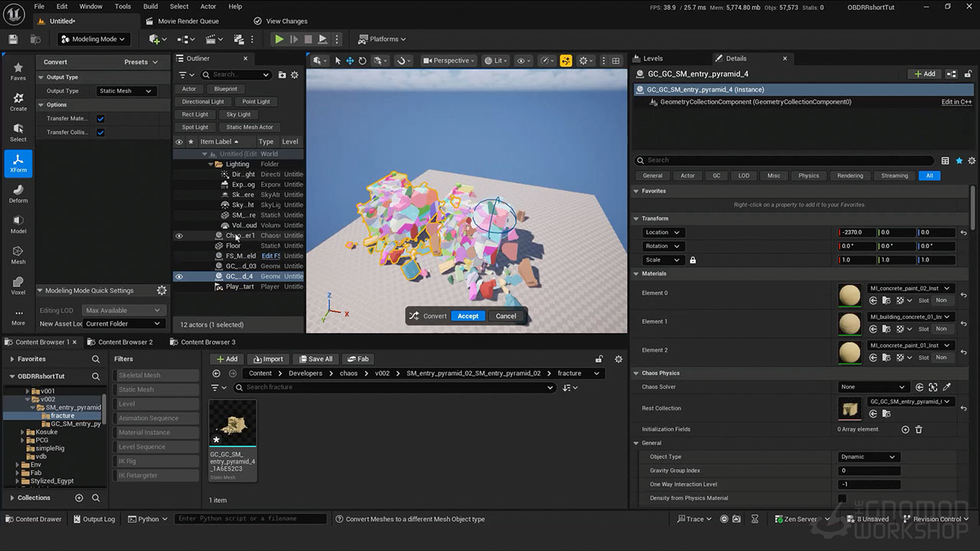Toggle the Transfer Materials checkbox
The image size is (980, 551).
click(100, 119)
